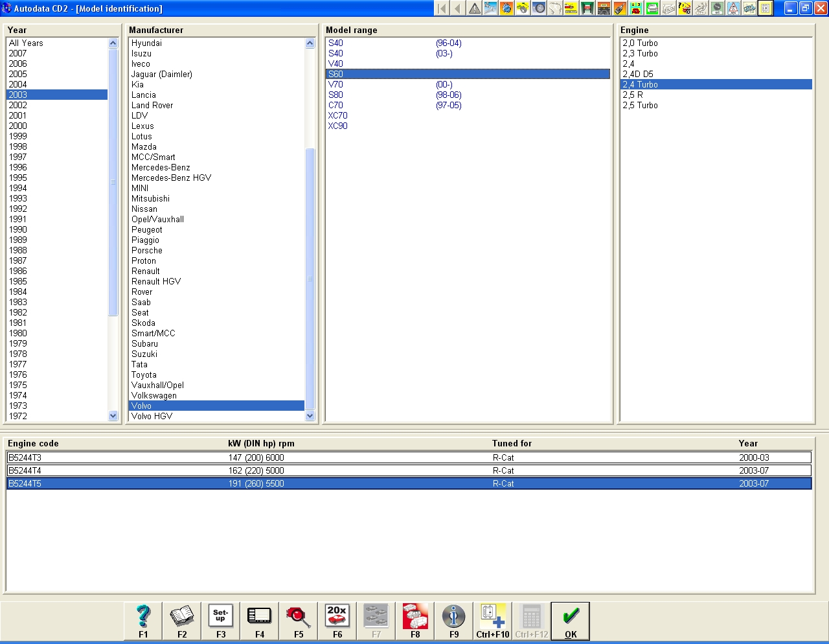The width and height of the screenshot is (829, 644).
Task: Select 2,0 Turbo engine
Action: (x=716, y=43)
